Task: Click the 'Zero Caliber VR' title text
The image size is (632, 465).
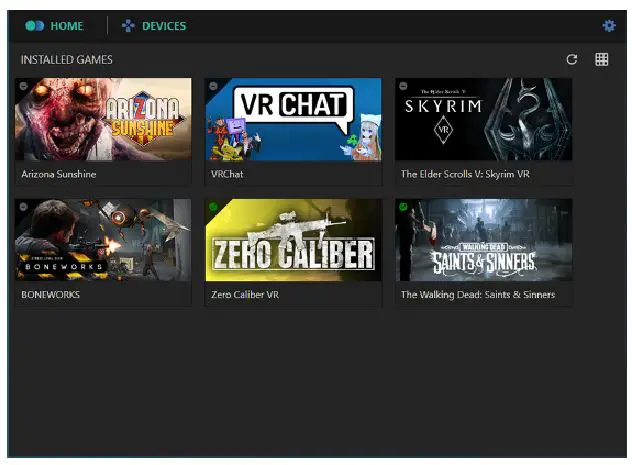Action: point(245,295)
